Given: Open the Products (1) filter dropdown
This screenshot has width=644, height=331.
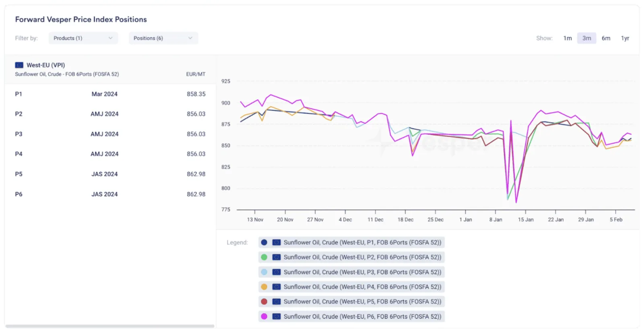Looking at the screenshot, I should pos(83,38).
